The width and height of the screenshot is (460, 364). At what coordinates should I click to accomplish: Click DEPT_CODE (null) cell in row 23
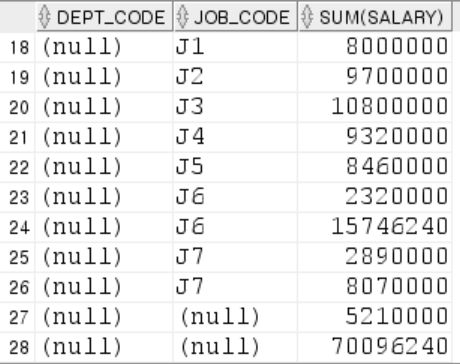[x=104, y=197]
